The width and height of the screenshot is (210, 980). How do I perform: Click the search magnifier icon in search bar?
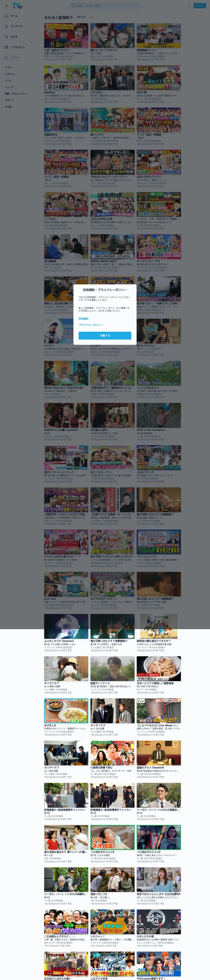point(72,6)
